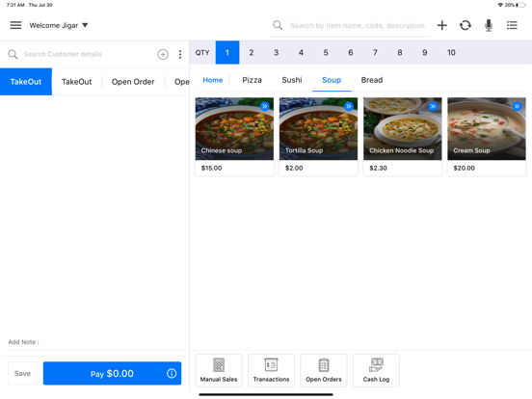Click the Save button

coord(22,373)
